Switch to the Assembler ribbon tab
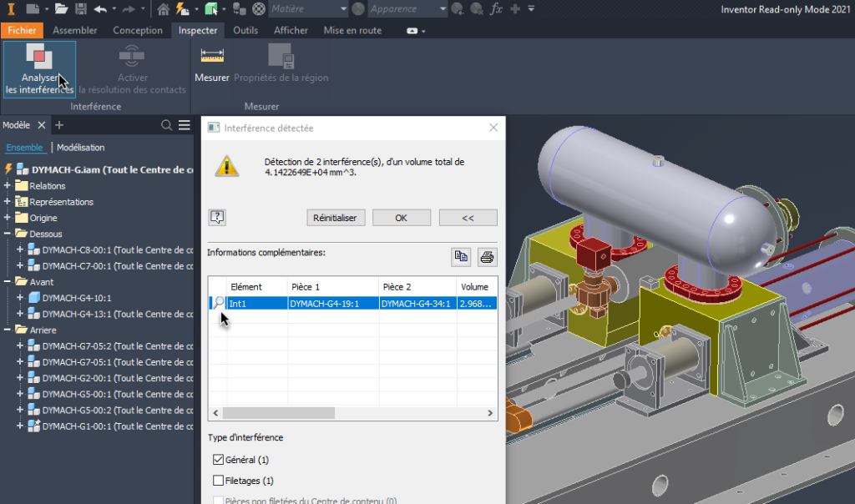The width and height of the screenshot is (855, 504). [75, 30]
